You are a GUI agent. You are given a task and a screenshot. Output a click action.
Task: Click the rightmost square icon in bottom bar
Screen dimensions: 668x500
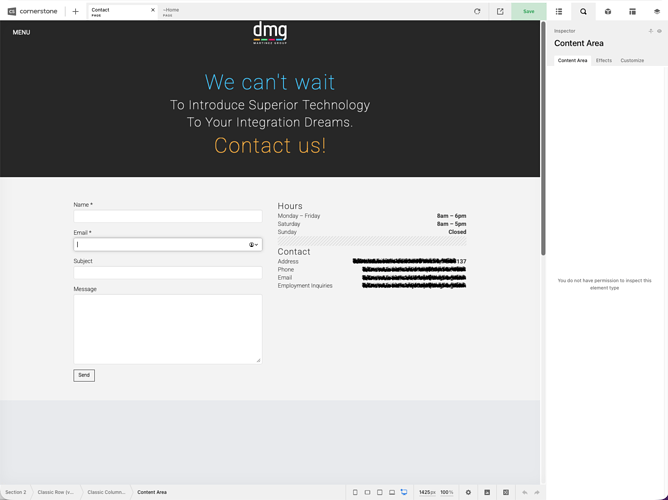pyautogui.click(x=506, y=492)
